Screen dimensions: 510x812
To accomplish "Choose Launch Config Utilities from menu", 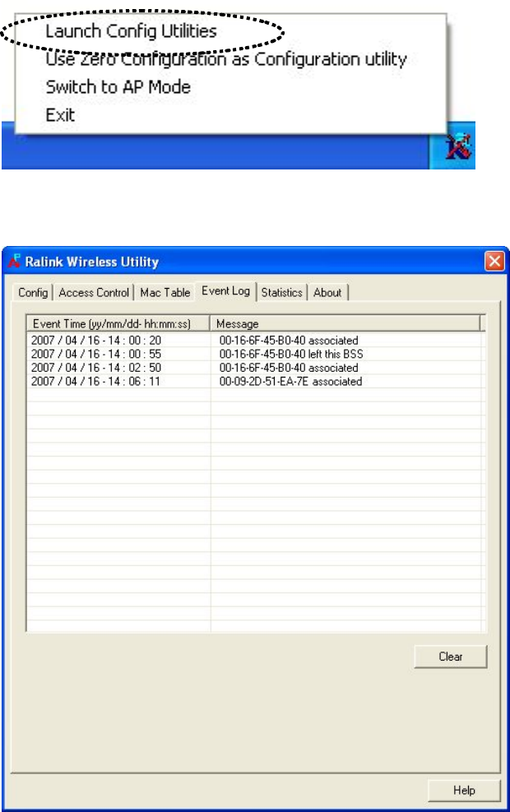I will click(x=131, y=31).
